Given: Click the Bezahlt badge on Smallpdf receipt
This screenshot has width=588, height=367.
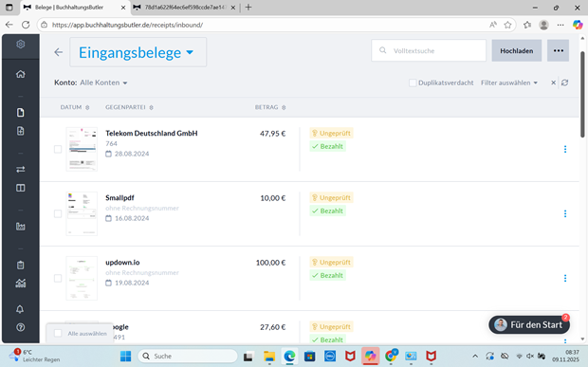Looking at the screenshot, I should pos(328,211).
